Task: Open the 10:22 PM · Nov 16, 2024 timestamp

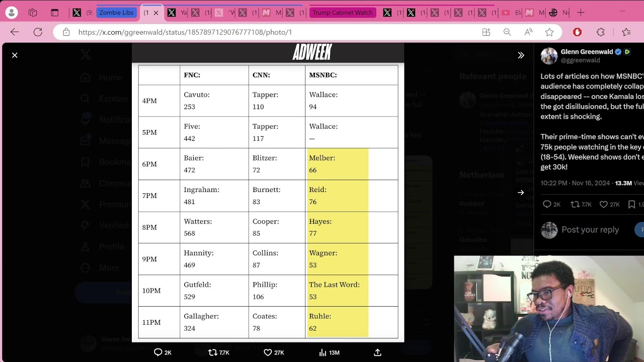Action: click(x=575, y=183)
